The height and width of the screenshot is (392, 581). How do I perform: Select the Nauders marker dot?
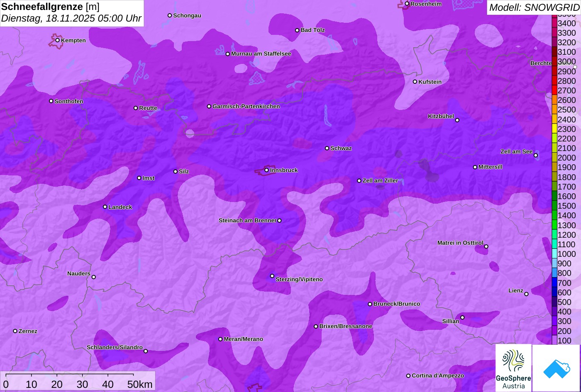click(x=93, y=277)
